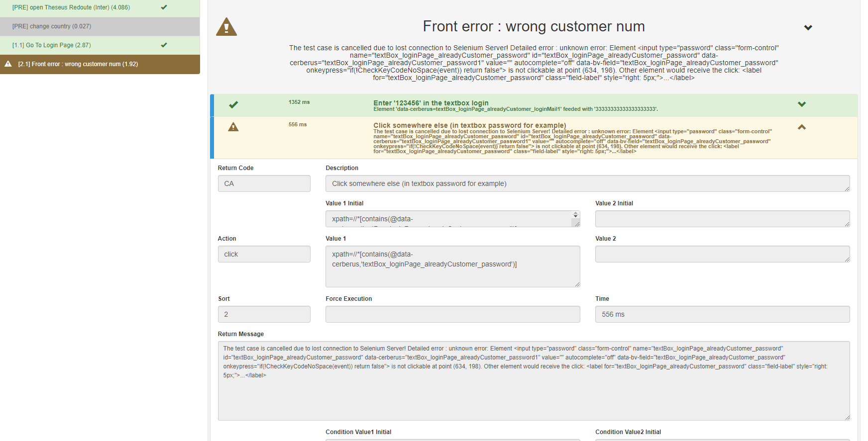Click the Return Code field showing CA
This screenshot has height=441, width=868.
click(x=264, y=183)
